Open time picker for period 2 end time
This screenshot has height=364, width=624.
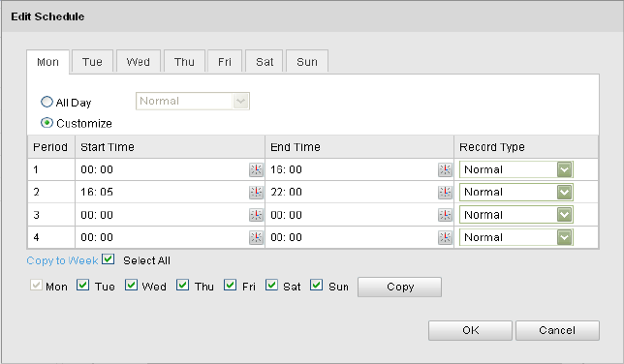pyautogui.click(x=445, y=192)
